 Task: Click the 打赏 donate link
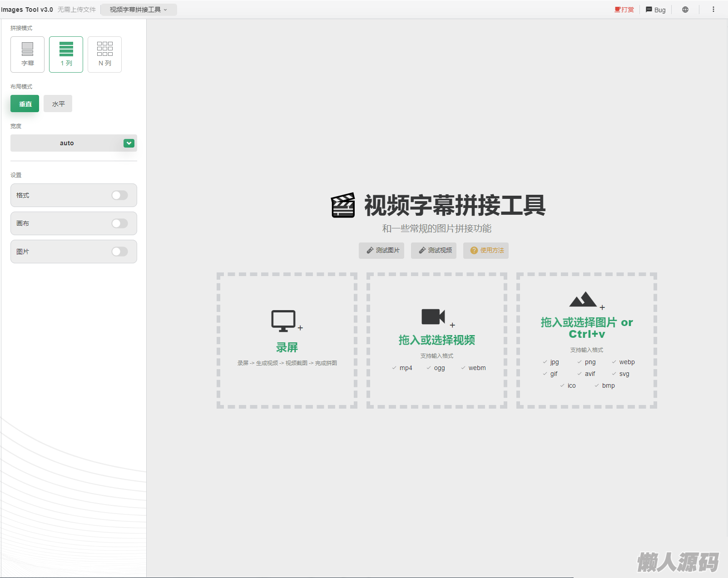tap(624, 10)
